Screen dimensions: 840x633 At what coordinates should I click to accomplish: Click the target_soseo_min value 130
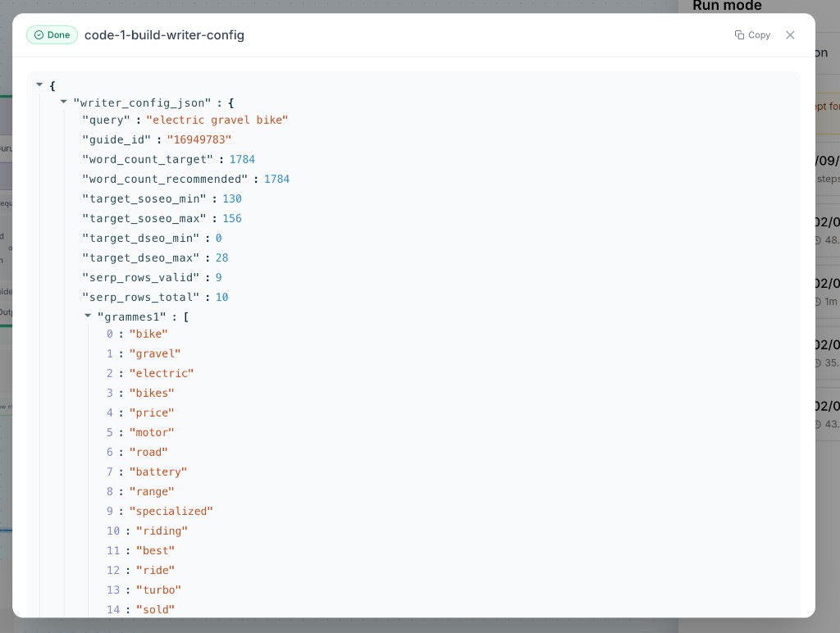click(x=232, y=198)
